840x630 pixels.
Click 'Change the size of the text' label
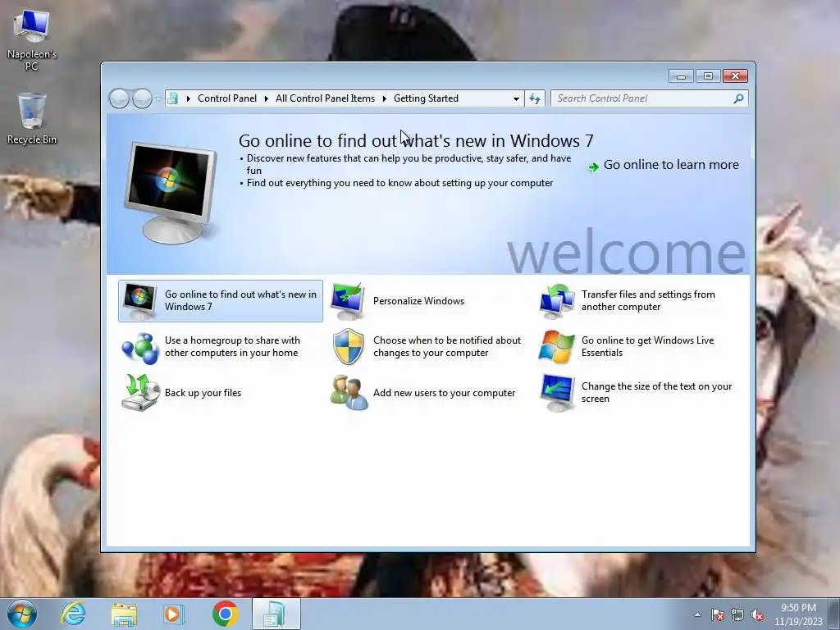pyautogui.click(x=656, y=393)
